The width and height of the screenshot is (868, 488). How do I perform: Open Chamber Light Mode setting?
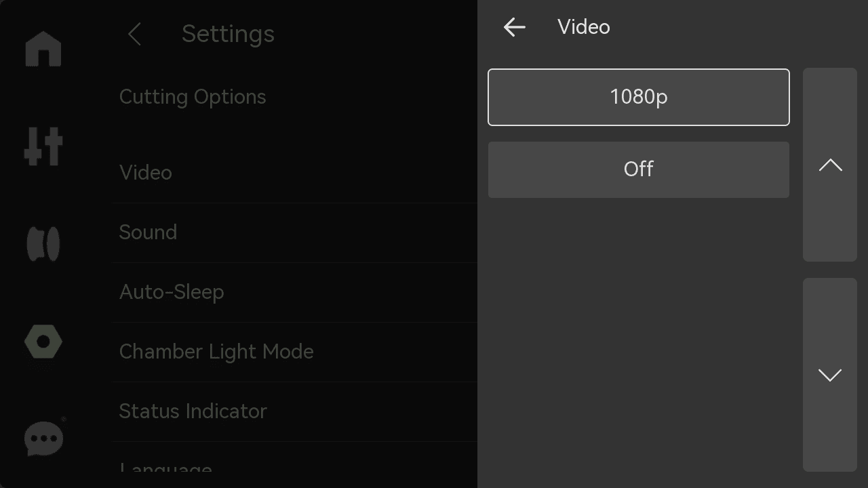pos(295,352)
